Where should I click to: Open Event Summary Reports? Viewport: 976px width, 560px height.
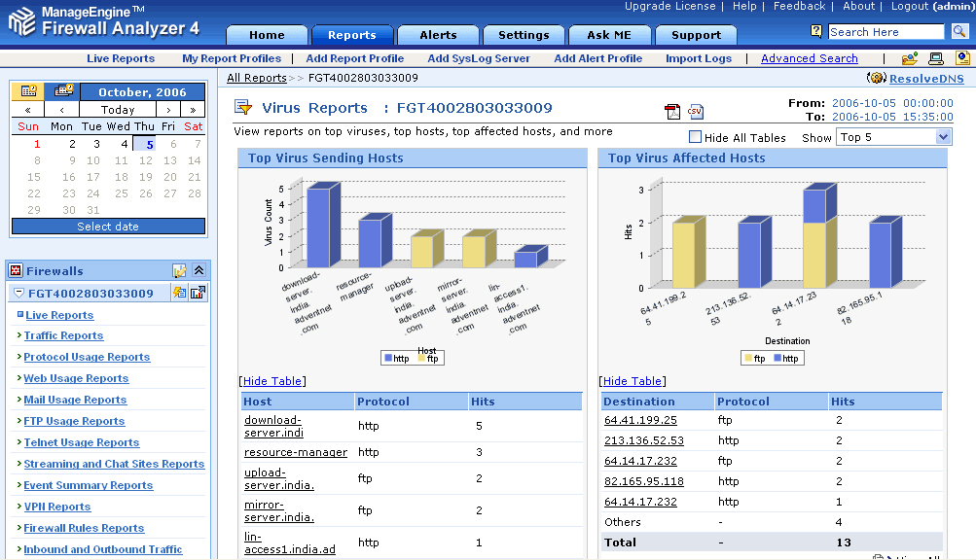pos(89,485)
